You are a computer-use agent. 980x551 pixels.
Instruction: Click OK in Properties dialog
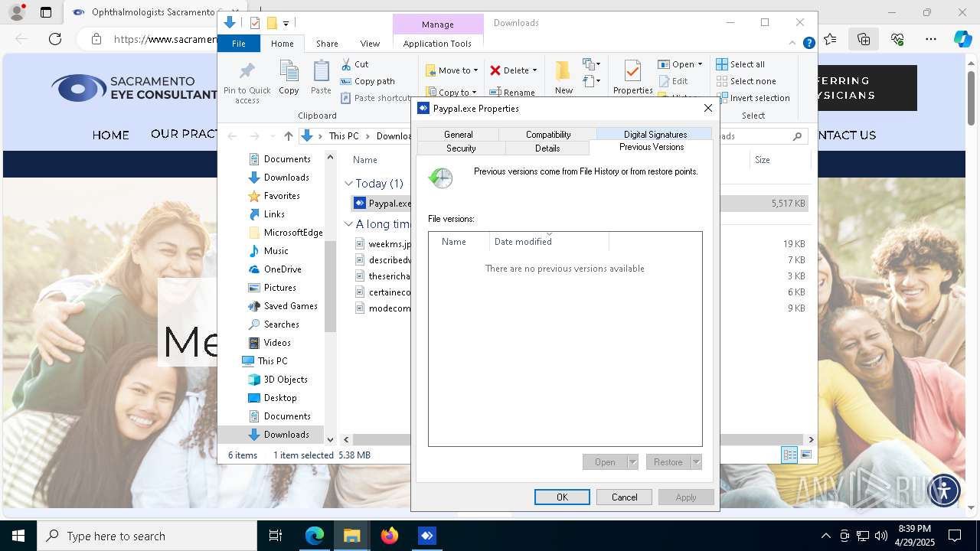coord(562,497)
